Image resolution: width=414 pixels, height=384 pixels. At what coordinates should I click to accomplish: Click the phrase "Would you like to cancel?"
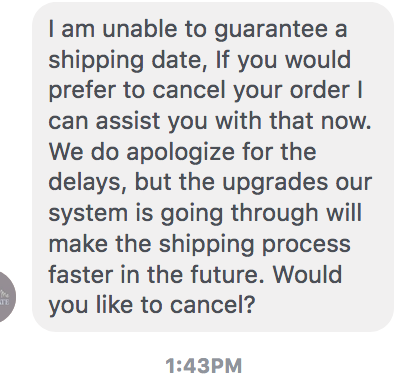coord(195,289)
